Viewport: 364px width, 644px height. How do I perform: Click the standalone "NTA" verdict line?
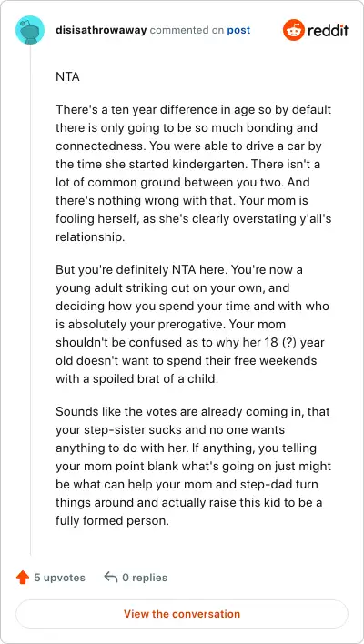click(67, 76)
